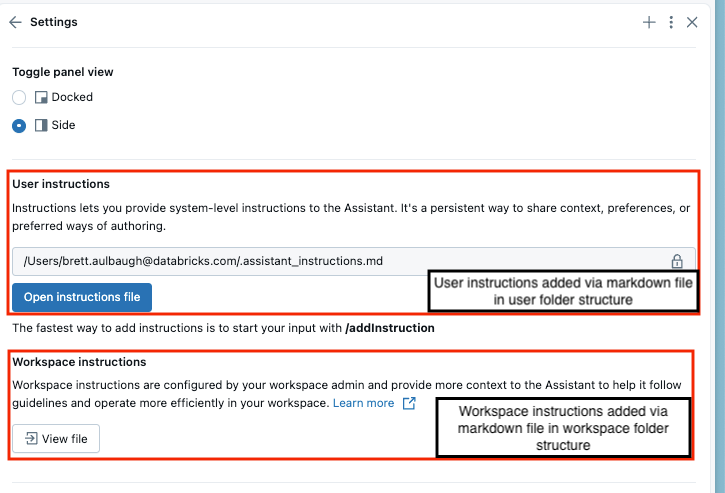Click the lock icon in file path field
The width and height of the screenshot is (725, 493).
tap(677, 262)
